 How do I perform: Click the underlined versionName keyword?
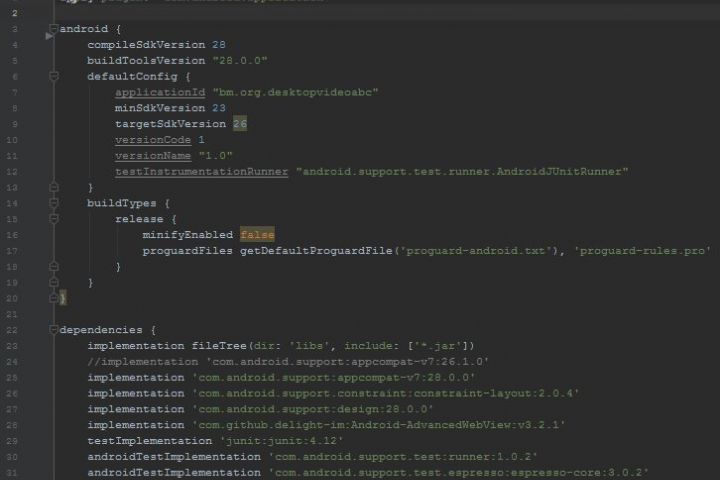tap(153, 156)
